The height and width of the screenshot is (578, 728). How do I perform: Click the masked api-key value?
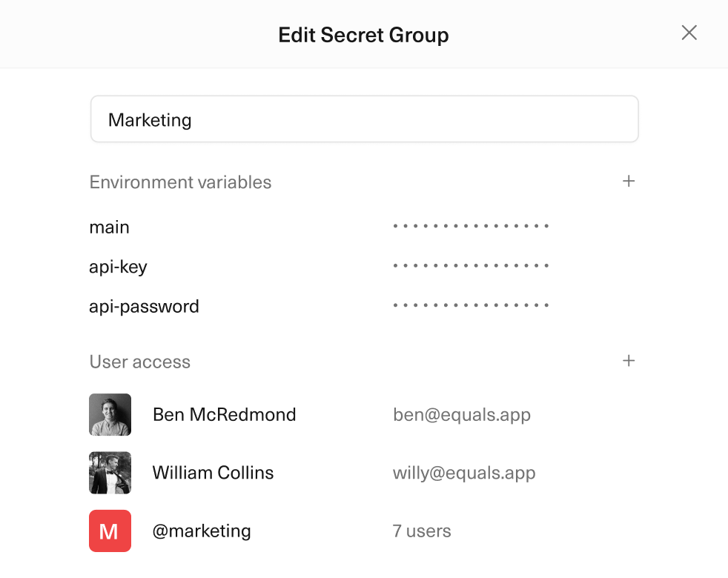[x=471, y=265]
